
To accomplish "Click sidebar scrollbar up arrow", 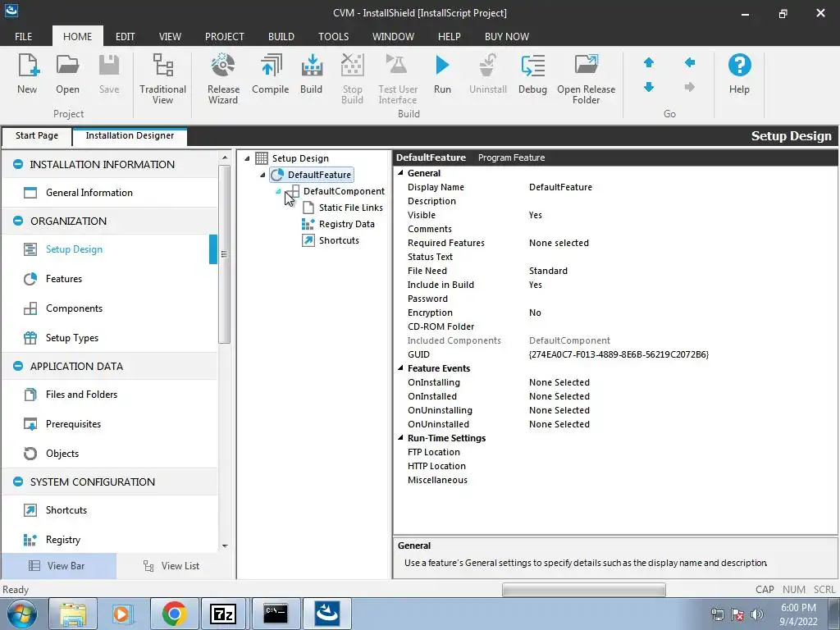I will point(225,157).
